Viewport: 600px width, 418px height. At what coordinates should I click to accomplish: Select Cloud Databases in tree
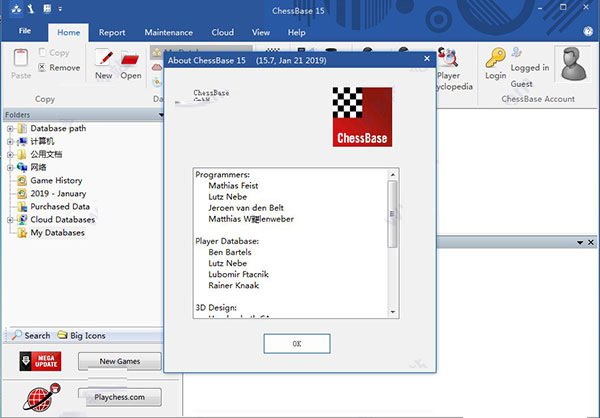coord(63,219)
